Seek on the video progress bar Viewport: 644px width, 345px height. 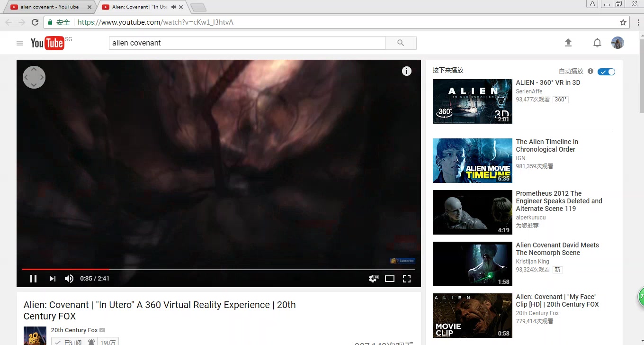[219, 269]
